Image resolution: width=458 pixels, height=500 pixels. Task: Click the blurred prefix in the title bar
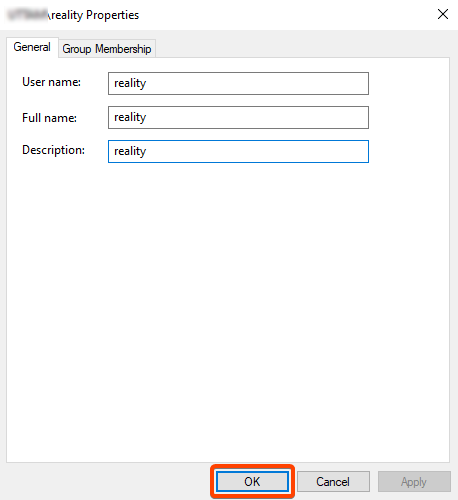pyautogui.click(x=28, y=15)
